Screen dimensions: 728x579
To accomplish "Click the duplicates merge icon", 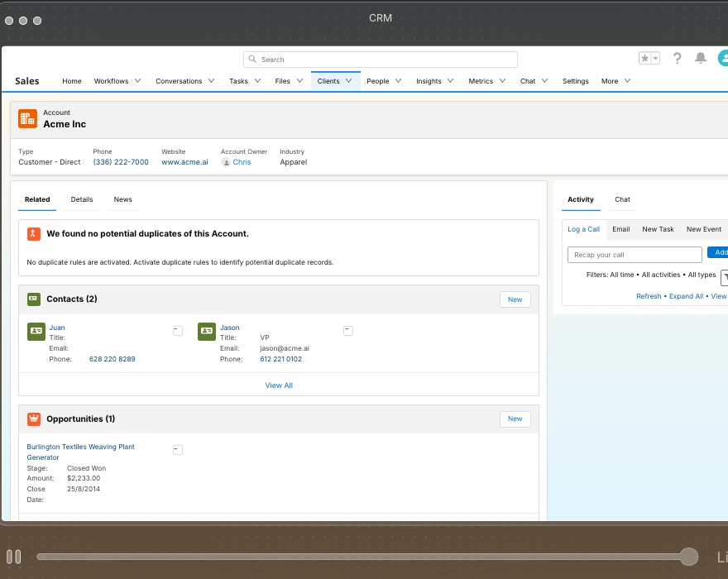I will [x=33, y=233].
